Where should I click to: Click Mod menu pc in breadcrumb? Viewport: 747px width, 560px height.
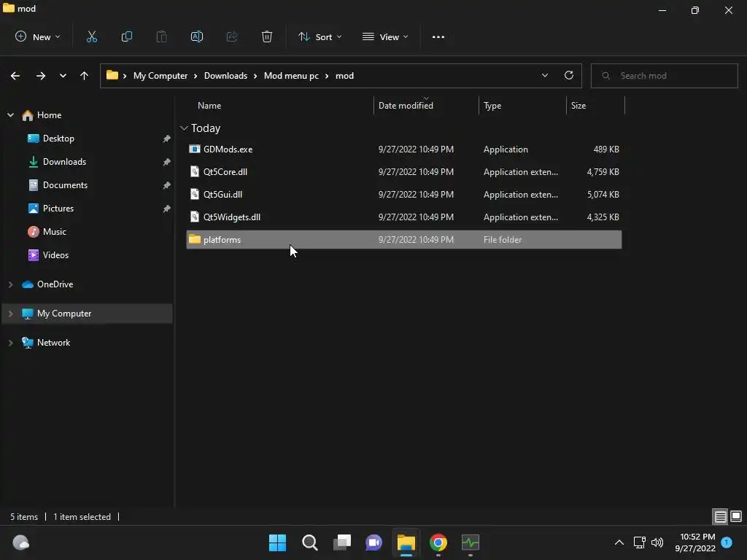pyautogui.click(x=291, y=76)
